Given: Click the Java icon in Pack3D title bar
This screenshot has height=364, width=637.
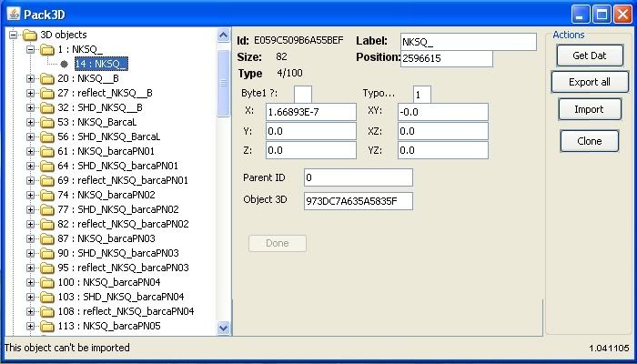Looking at the screenshot, I should point(14,15).
